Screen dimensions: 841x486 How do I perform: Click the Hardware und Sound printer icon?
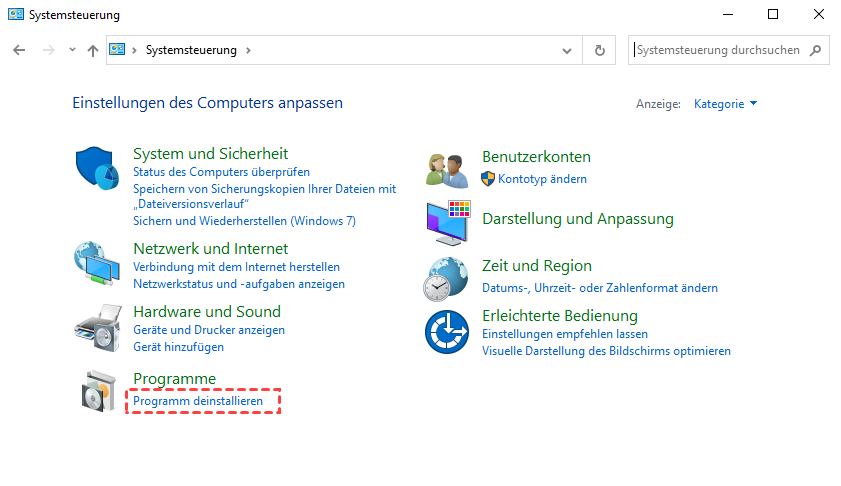[x=98, y=325]
